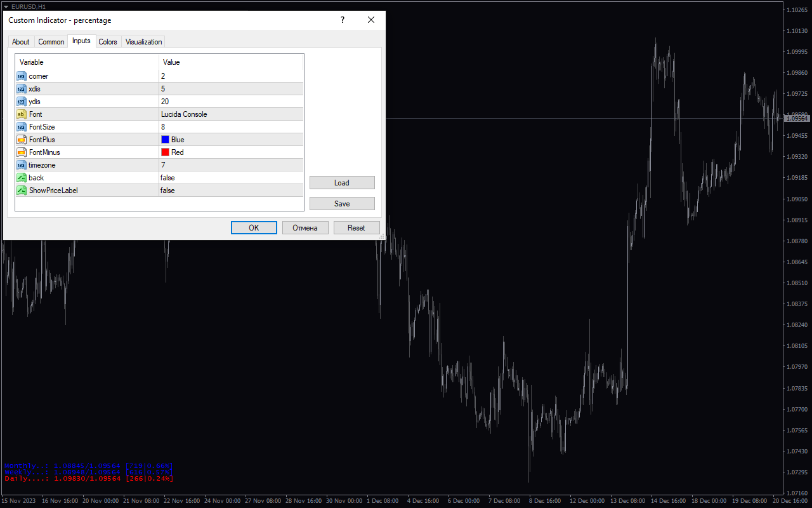This screenshot has height=508, width=812.
Task: Pick the Blue swatch for FontPlus
Action: tap(165, 140)
